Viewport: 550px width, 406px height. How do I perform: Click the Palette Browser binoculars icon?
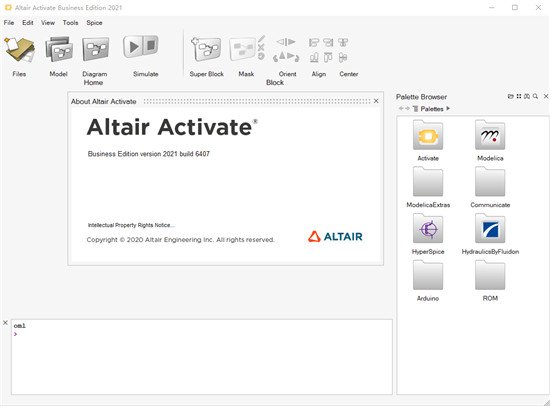click(x=526, y=96)
